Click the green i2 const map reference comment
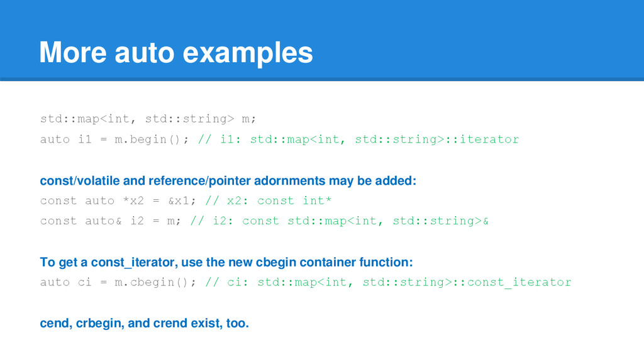 [x=340, y=221]
